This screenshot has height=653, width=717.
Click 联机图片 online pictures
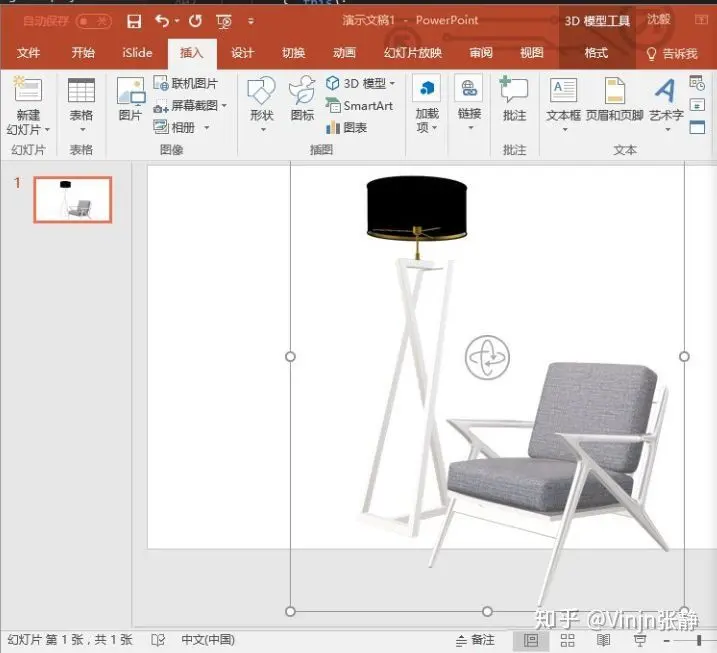[186, 83]
